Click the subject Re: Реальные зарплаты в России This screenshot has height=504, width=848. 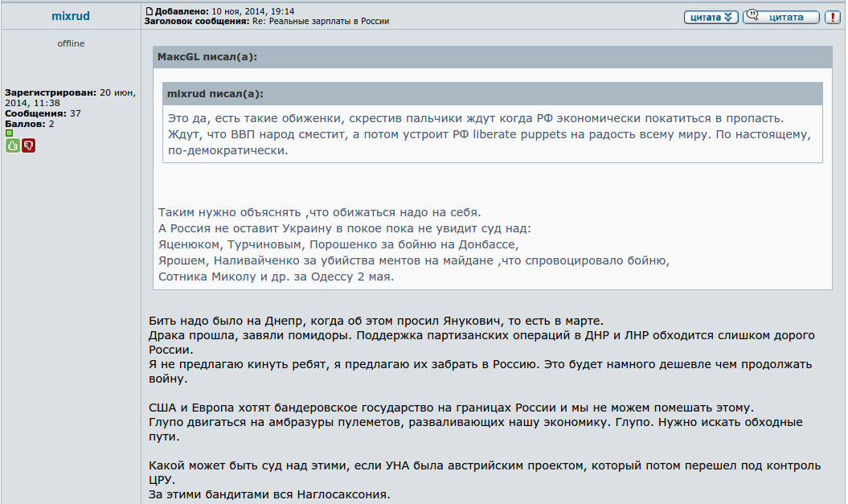click(321, 22)
